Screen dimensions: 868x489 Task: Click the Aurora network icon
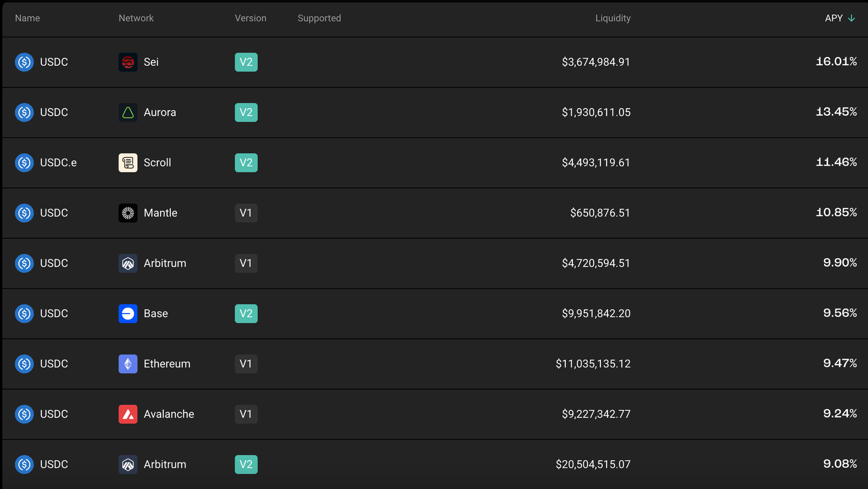[x=128, y=112]
